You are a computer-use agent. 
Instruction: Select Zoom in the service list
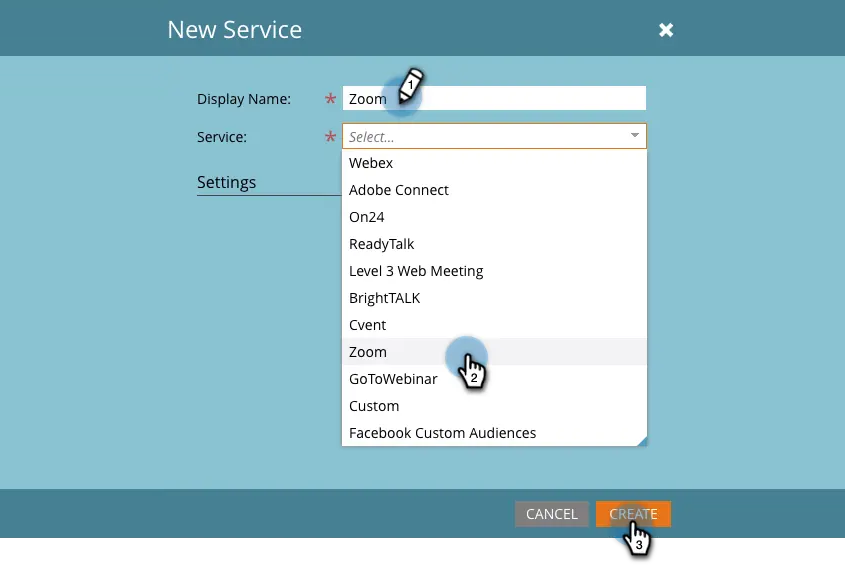click(x=494, y=351)
